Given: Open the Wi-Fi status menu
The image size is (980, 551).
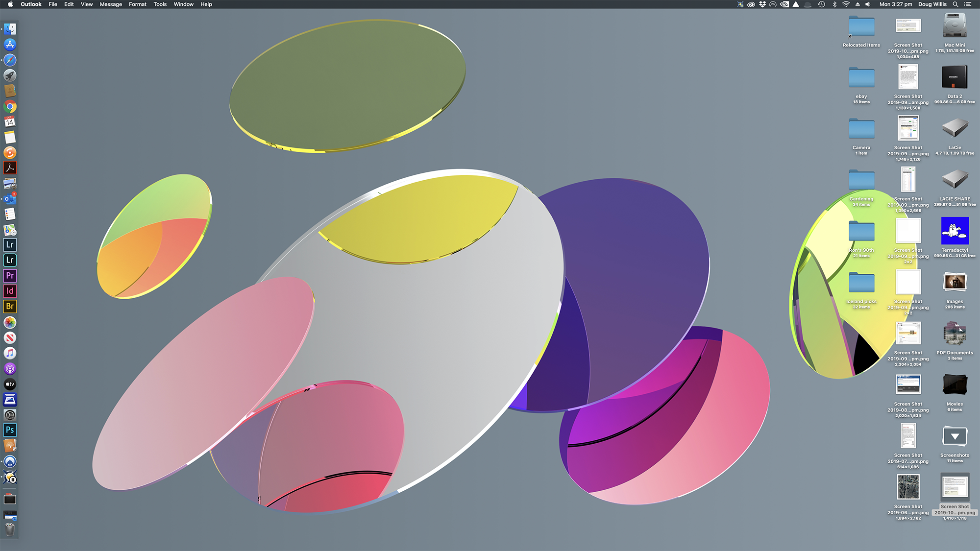Looking at the screenshot, I should [846, 4].
